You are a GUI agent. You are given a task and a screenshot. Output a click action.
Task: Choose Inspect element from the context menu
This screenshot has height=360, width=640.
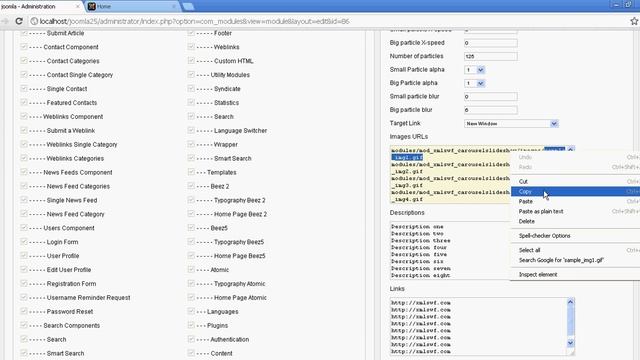click(575, 274)
